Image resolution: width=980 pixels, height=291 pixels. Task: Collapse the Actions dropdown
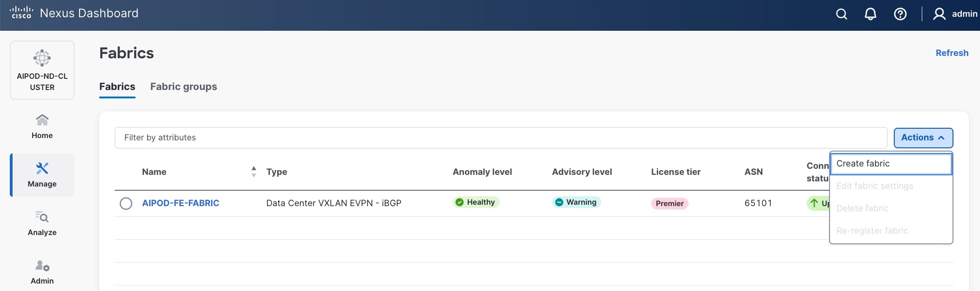click(x=923, y=138)
